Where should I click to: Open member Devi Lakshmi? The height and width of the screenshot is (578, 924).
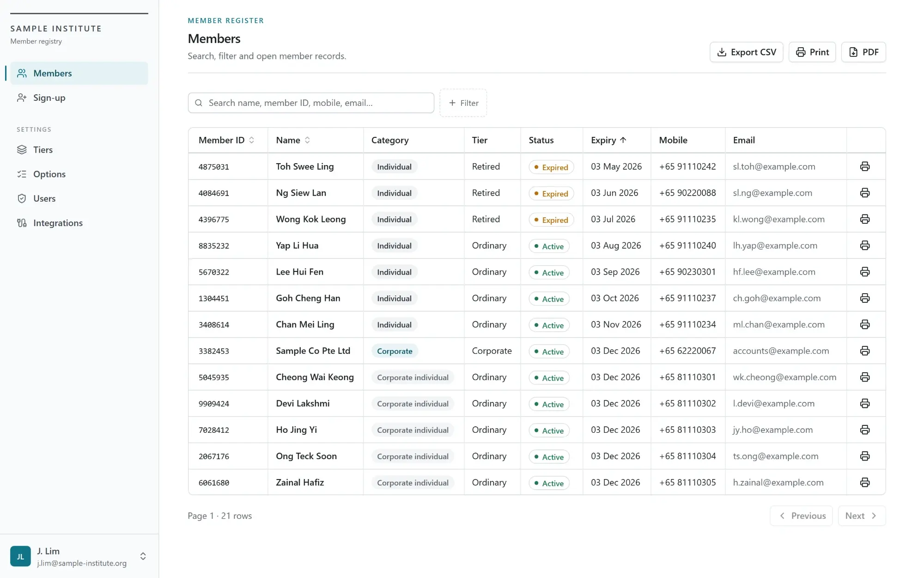pos(303,404)
